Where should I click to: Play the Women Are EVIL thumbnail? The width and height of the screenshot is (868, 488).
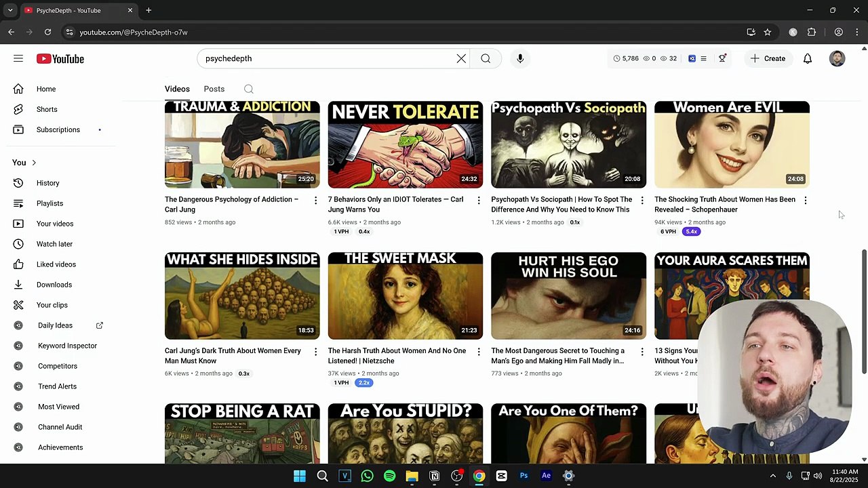[732, 144]
